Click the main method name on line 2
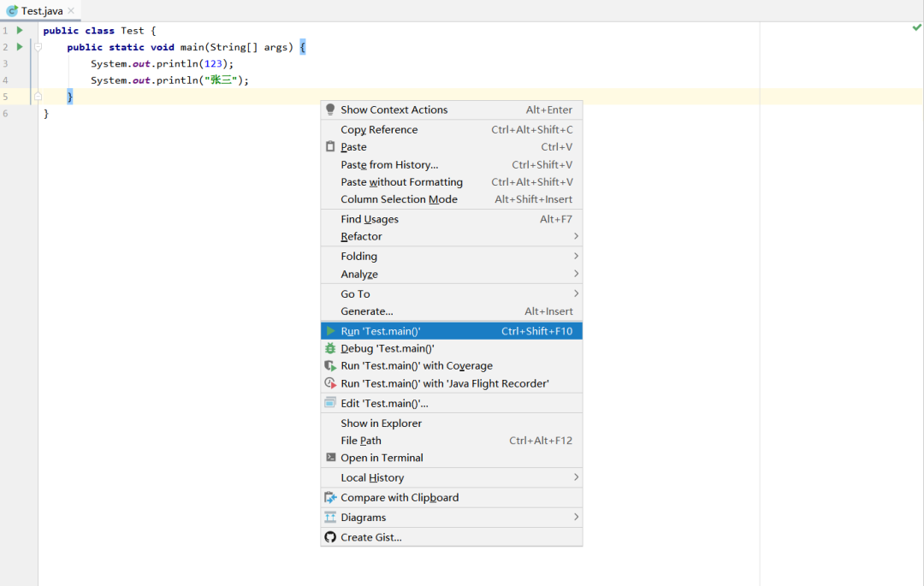 (192, 47)
